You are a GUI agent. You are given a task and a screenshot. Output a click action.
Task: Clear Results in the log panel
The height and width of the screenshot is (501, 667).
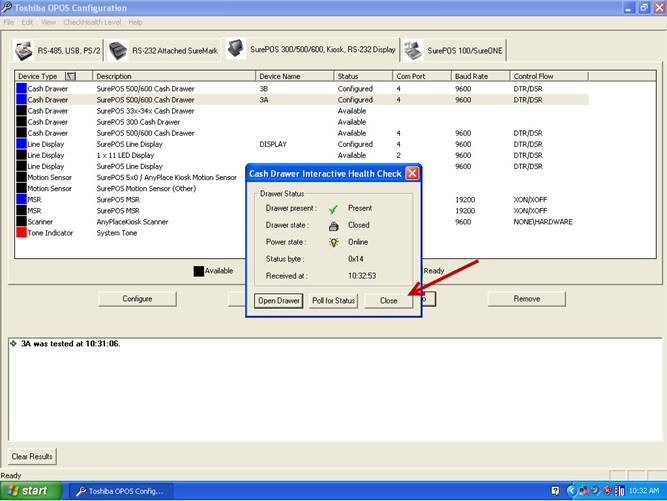pos(30,457)
